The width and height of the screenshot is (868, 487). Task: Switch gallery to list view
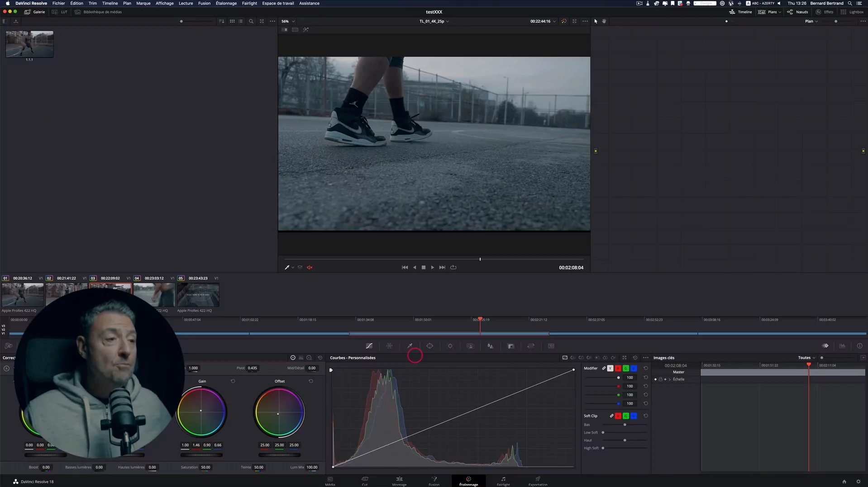[241, 21]
